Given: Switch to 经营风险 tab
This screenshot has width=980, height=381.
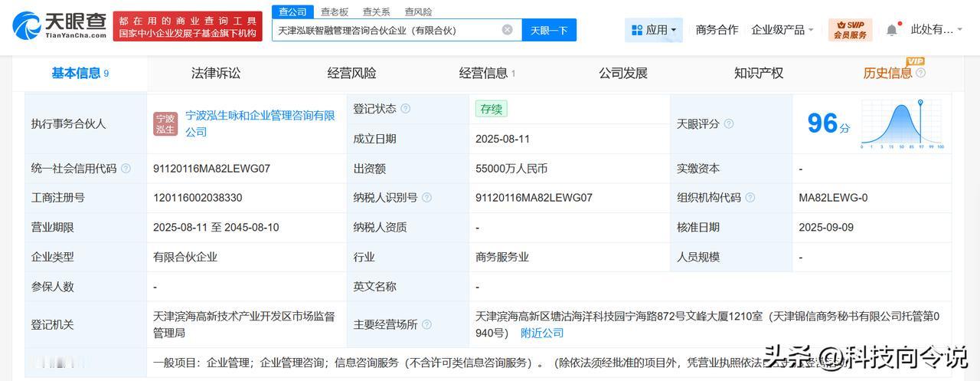Looking at the screenshot, I should pyautogui.click(x=351, y=73).
